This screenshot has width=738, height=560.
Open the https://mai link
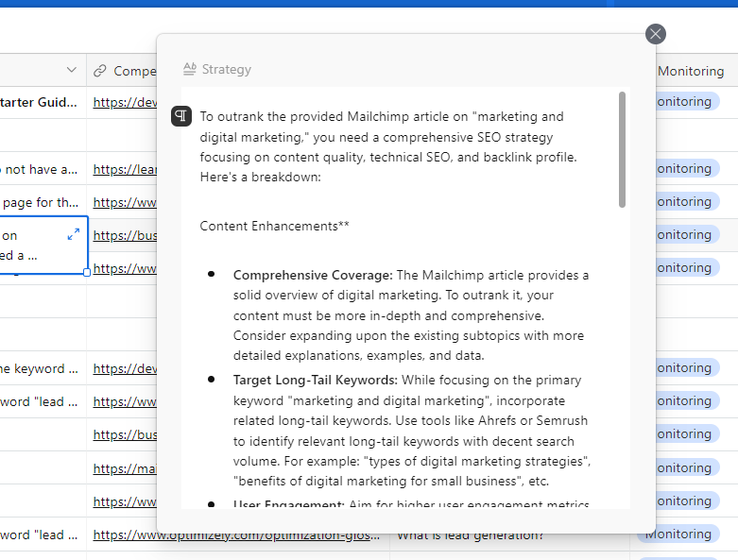coord(125,468)
